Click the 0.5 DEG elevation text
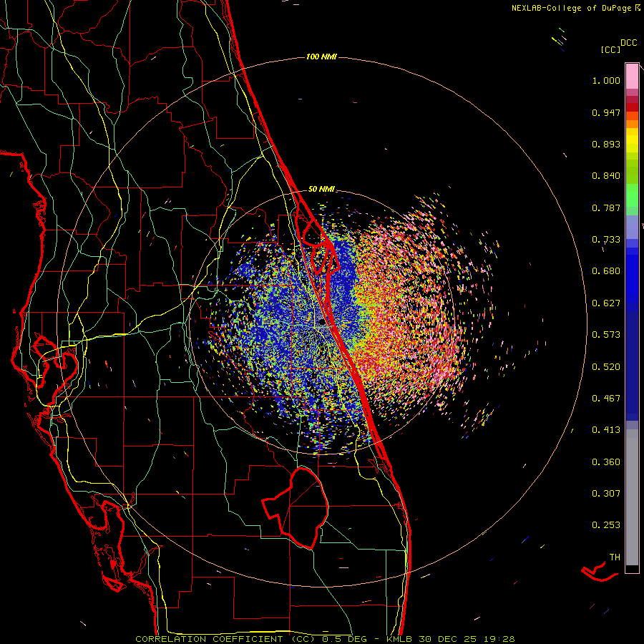This screenshot has height=644, width=644. click(344, 639)
